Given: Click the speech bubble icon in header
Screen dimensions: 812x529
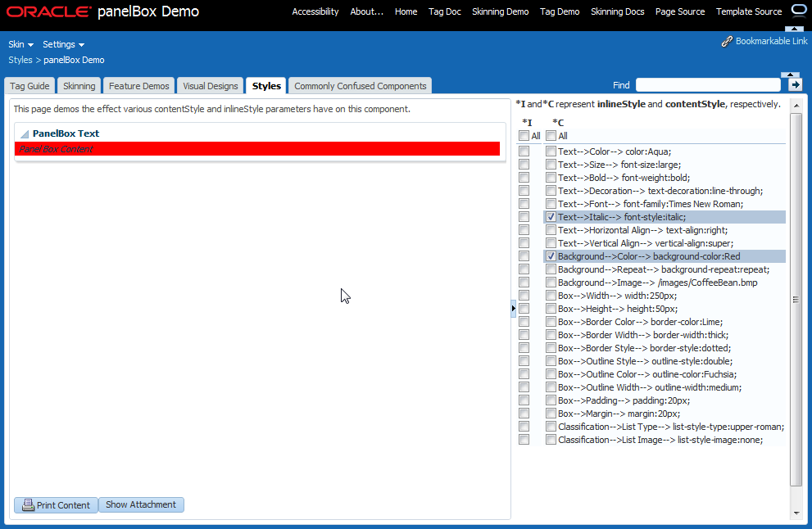Looking at the screenshot, I should point(800,11).
